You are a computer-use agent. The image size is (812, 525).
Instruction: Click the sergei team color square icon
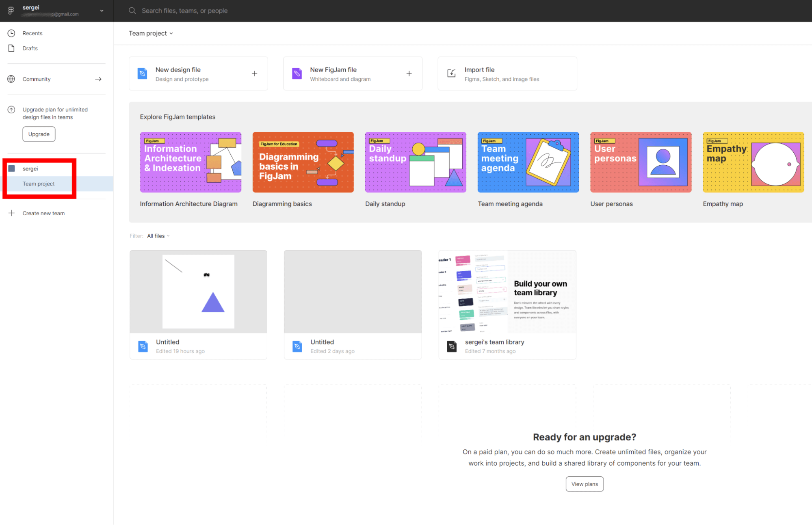pos(12,169)
